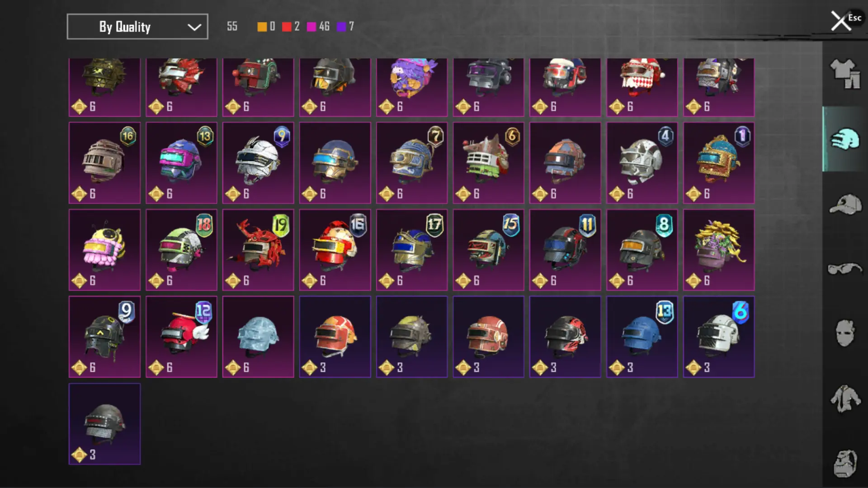Filter by orange quality swatch showing 0
The image size is (868, 488).
click(266, 27)
